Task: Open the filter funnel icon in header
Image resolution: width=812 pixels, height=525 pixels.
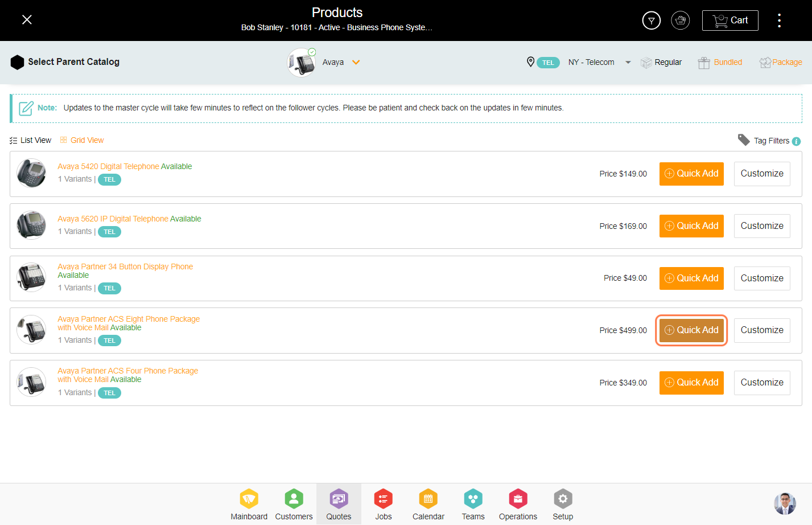Action: coord(652,20)
